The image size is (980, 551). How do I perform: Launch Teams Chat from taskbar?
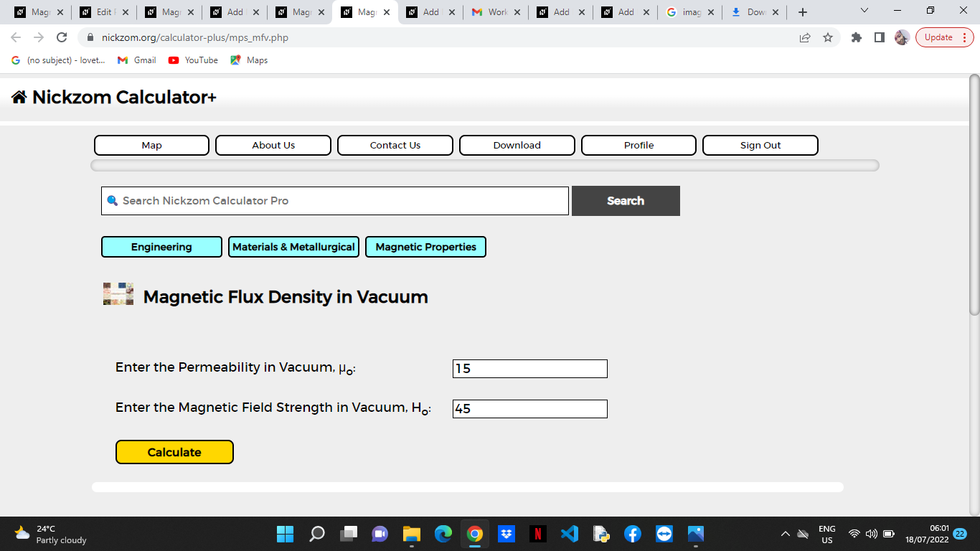pos(380,534)
